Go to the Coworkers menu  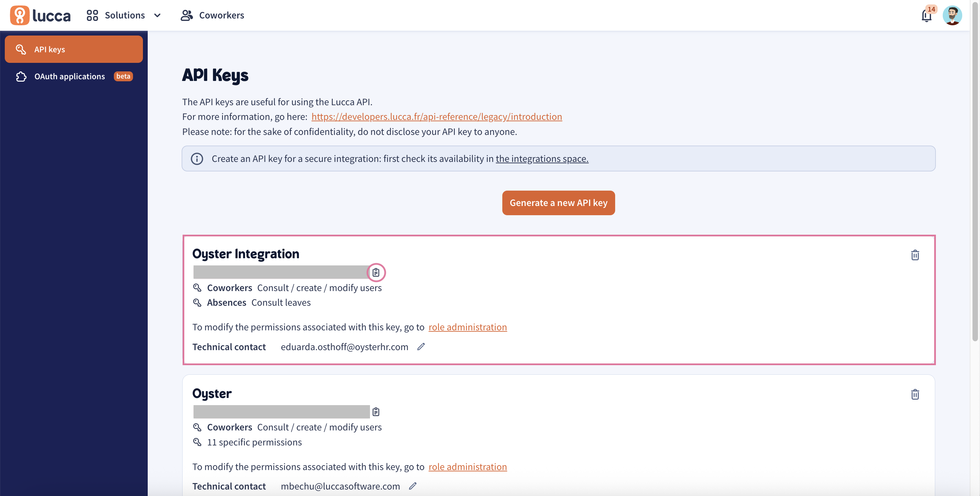click(x=212, y=15)
